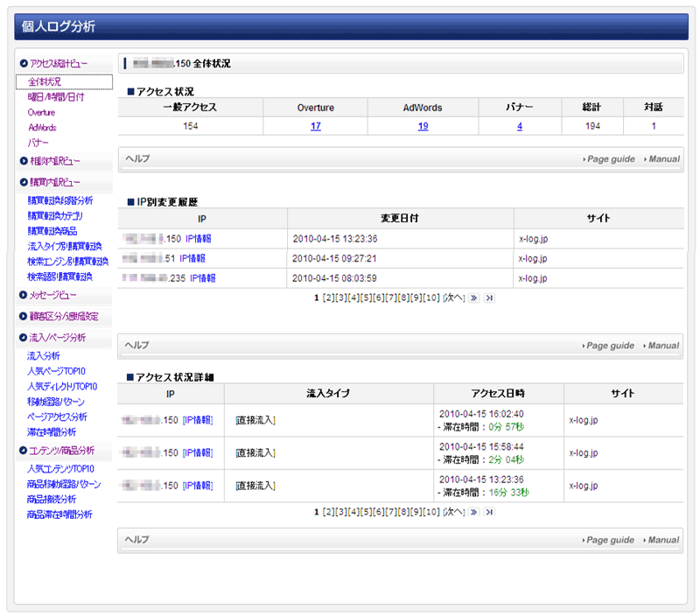Expand the 購買内訳ビュー sidebar section

click(x=23, y=182)
